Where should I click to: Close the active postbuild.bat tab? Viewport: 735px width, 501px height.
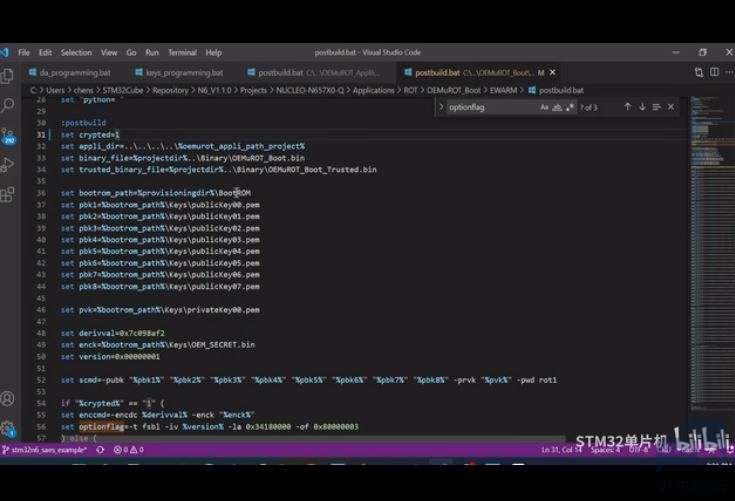point(553,73)
